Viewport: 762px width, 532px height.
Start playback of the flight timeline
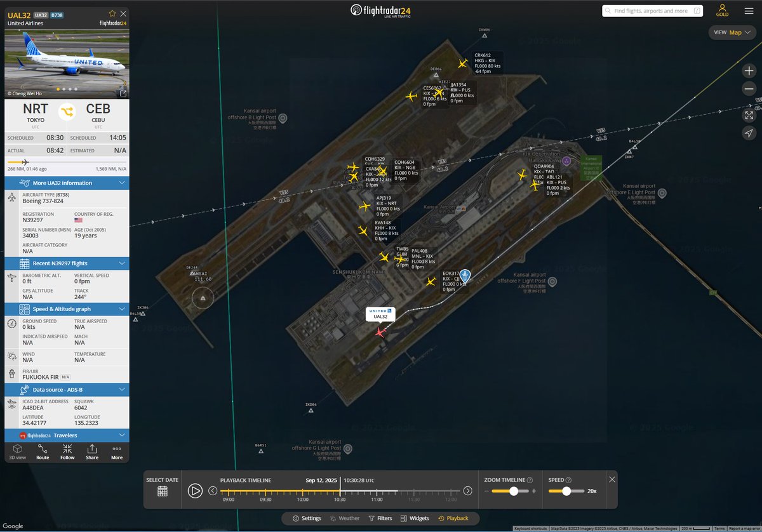point(196,491)
